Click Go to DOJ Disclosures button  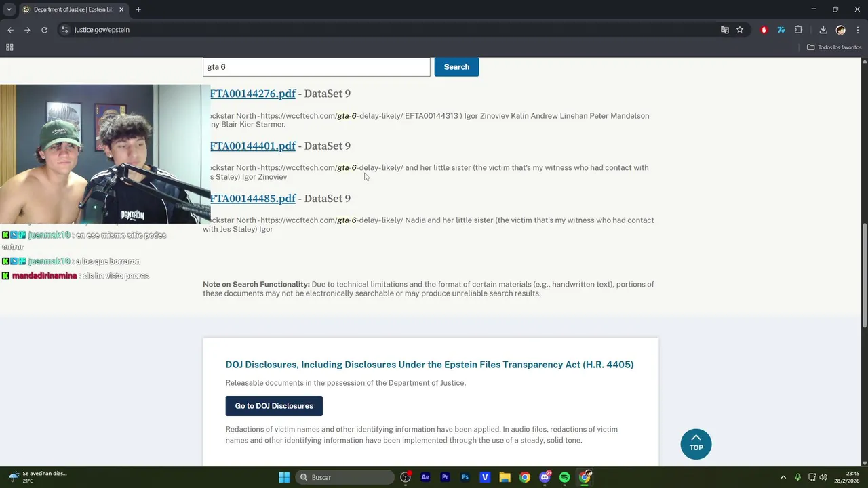click(x=274, y=406)
